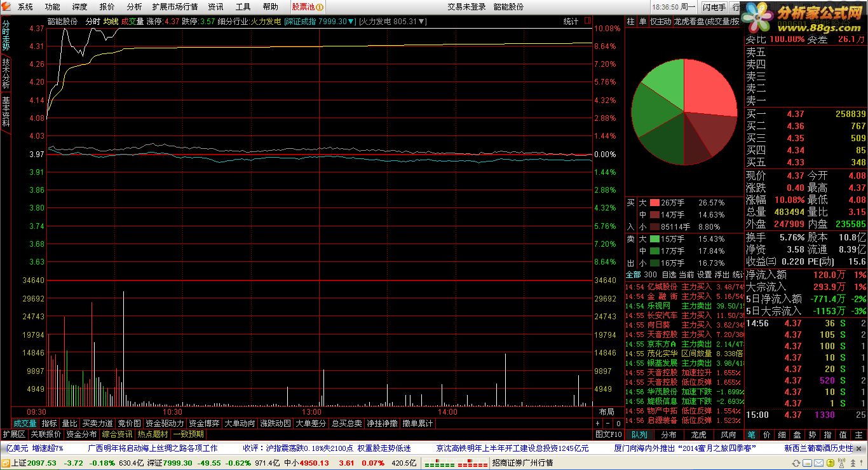Switch to the 队列 panel tab
The width and height of the screenshot is (868, 470).
[639, 435]
